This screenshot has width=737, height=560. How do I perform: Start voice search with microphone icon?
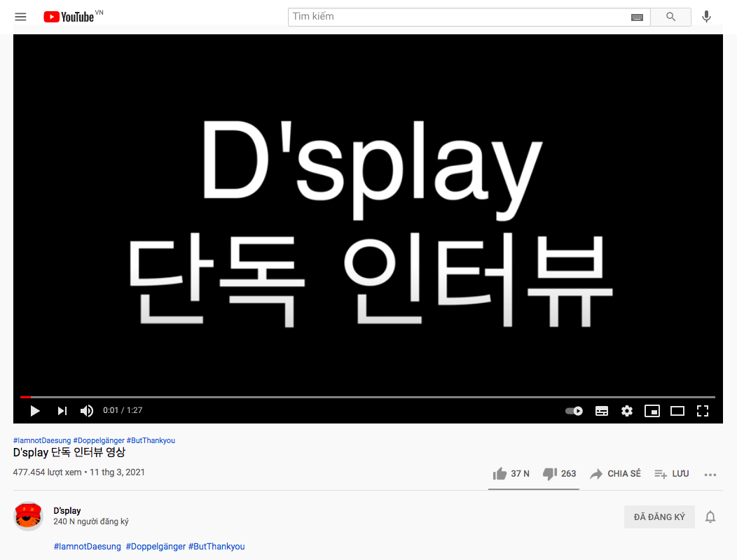click(706, 17)
